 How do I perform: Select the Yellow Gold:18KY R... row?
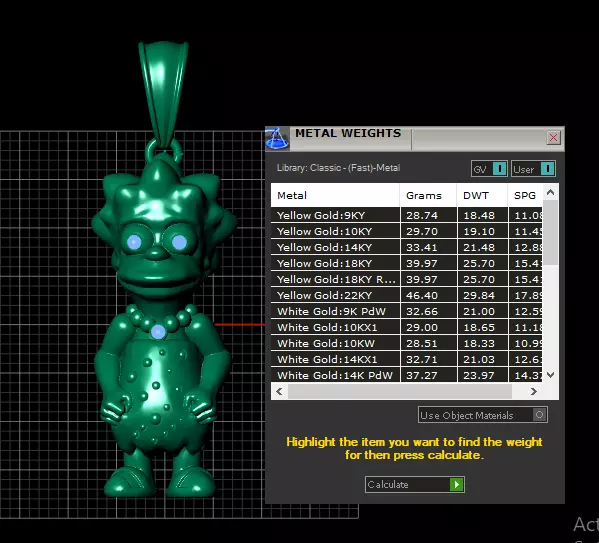(406, 279)
